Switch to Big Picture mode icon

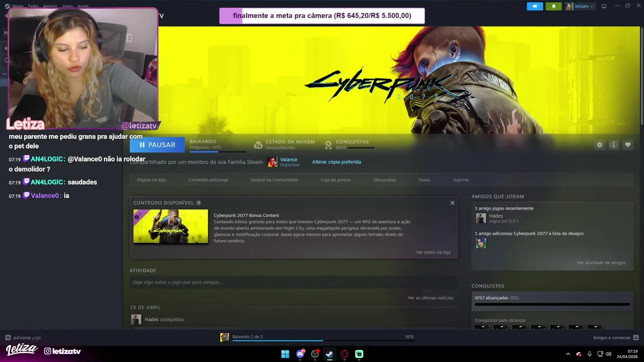pos(604,6)
